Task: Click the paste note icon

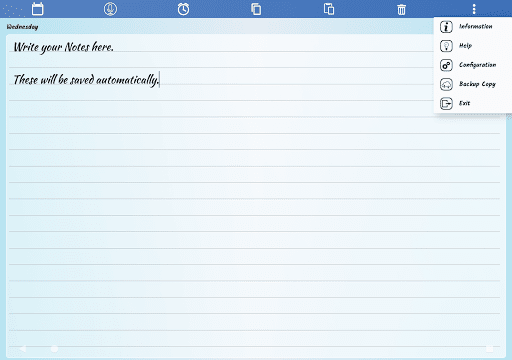Action: pyautogui.click(x=329, y=9)
